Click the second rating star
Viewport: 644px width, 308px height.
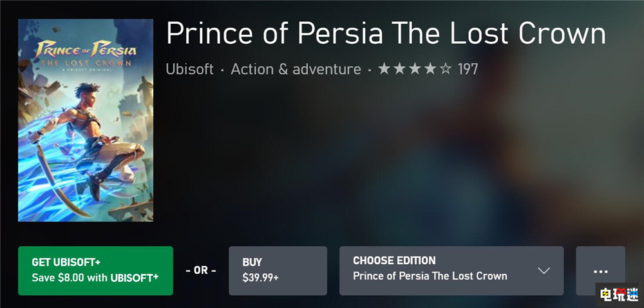(x=400, y=69)
